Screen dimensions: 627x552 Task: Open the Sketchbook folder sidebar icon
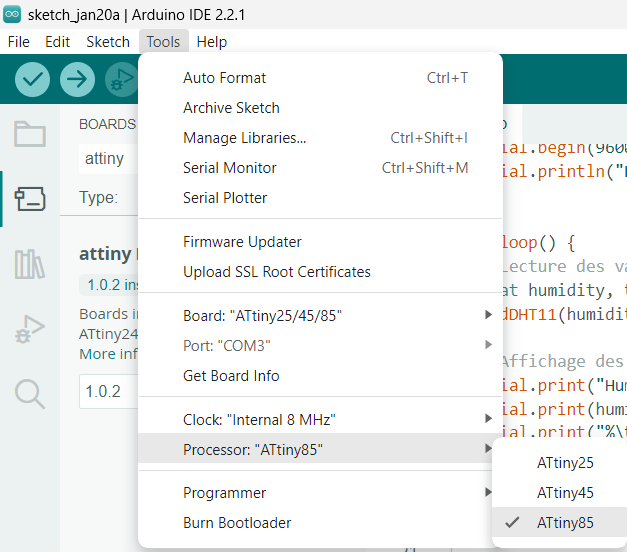coord(30,134)
